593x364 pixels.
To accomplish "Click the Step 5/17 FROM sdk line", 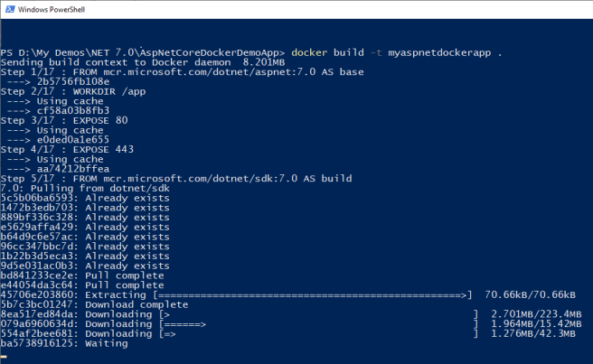I will click(176, 179).
